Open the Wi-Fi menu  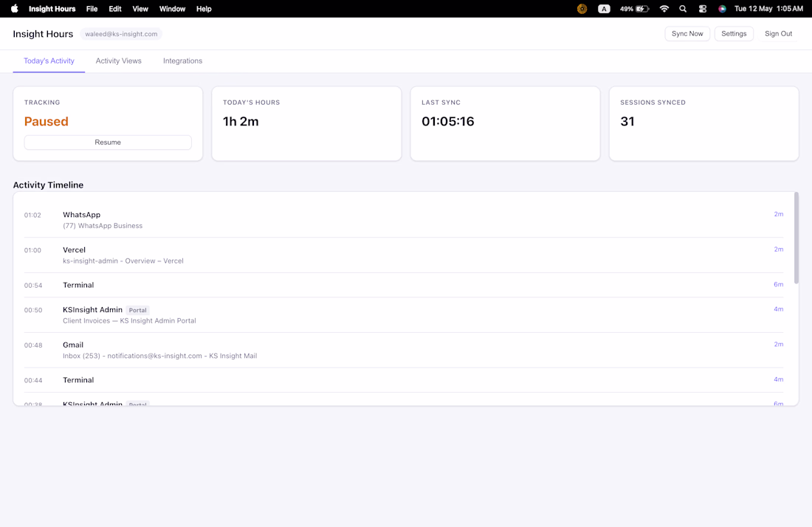[x=664, y=9]
